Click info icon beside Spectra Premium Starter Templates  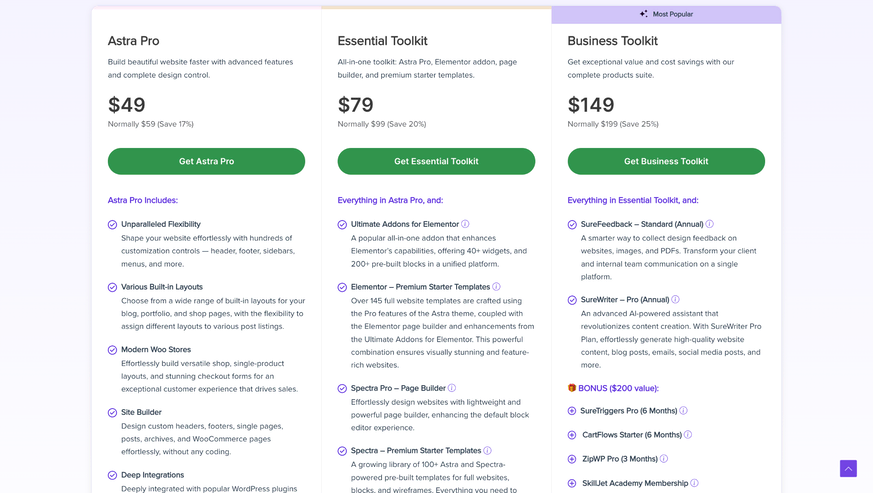click(488, 451)
